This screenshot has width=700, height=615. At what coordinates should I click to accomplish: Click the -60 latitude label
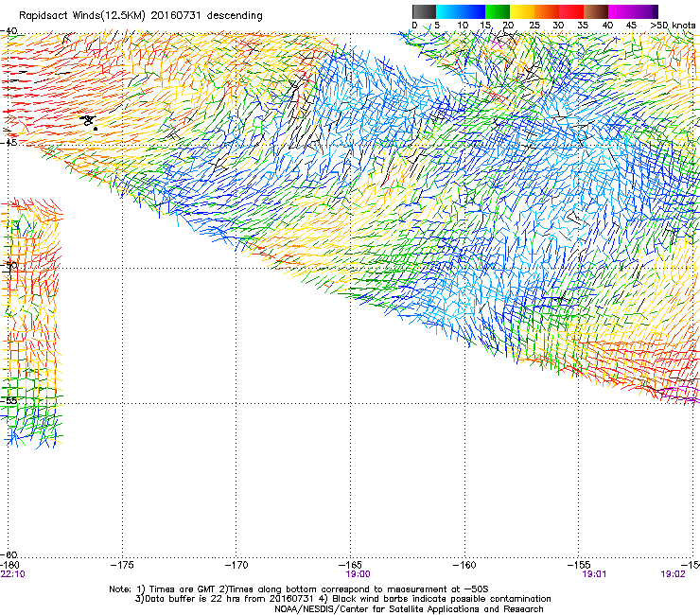[x=9, y=554]
